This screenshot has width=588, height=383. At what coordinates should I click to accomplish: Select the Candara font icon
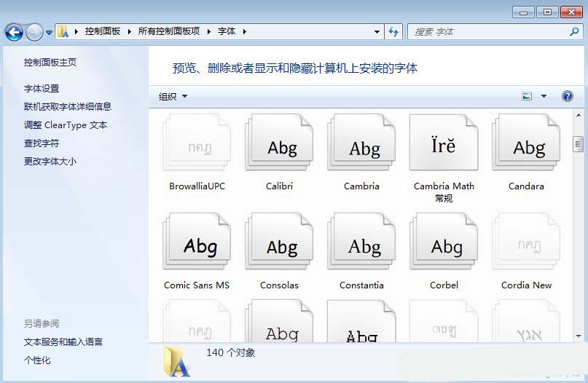click(526, 143)
